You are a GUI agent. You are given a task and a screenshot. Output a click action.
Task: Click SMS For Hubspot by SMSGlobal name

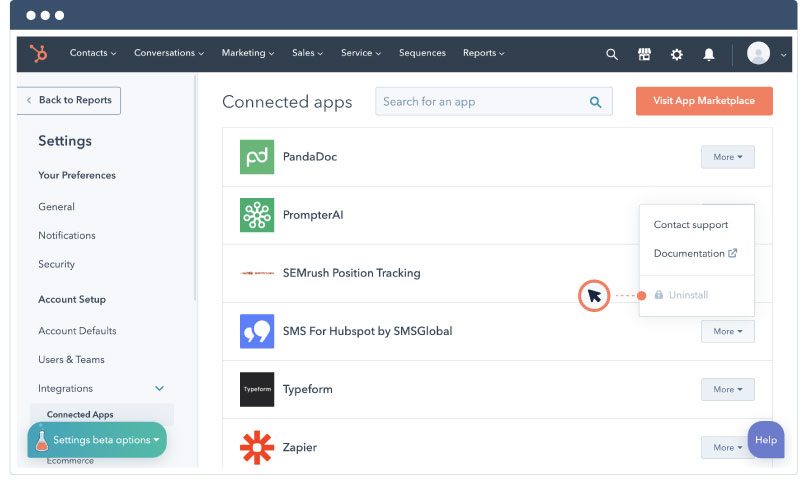click(367, 331)
